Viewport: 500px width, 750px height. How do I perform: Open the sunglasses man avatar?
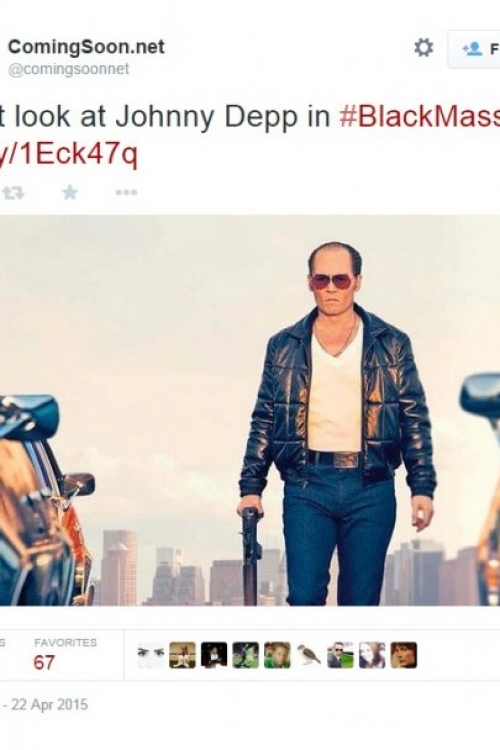[x=340, y=655]
